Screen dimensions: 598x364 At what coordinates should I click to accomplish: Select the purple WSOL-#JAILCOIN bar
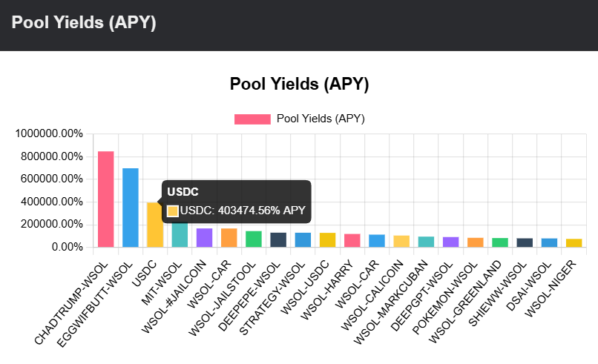pyautogui.click(x=204, y=237)
